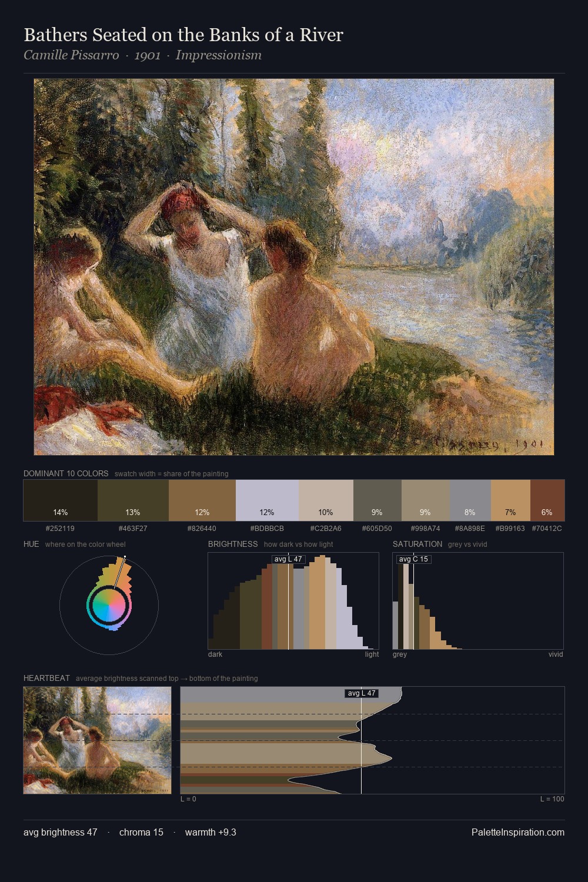Click the 'Camille Pissarro · 1901 · Impressionism' subtitle

(142, 55)
